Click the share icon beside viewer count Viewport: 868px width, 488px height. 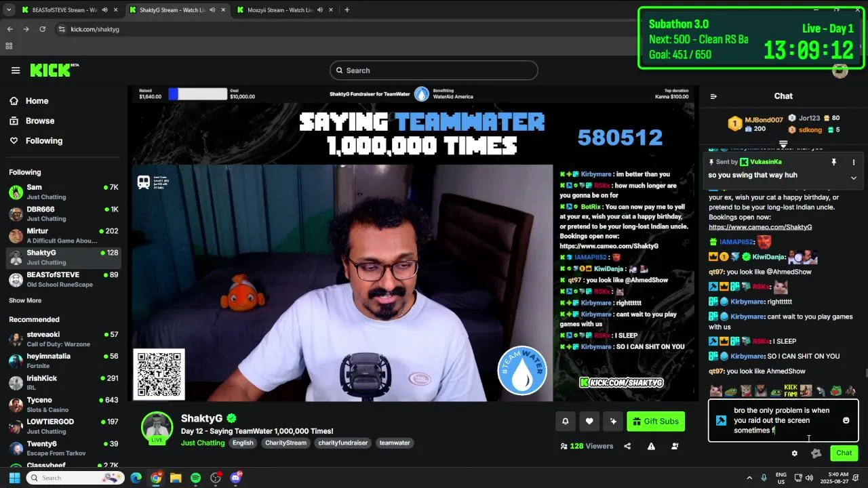(x=627, y=446)
